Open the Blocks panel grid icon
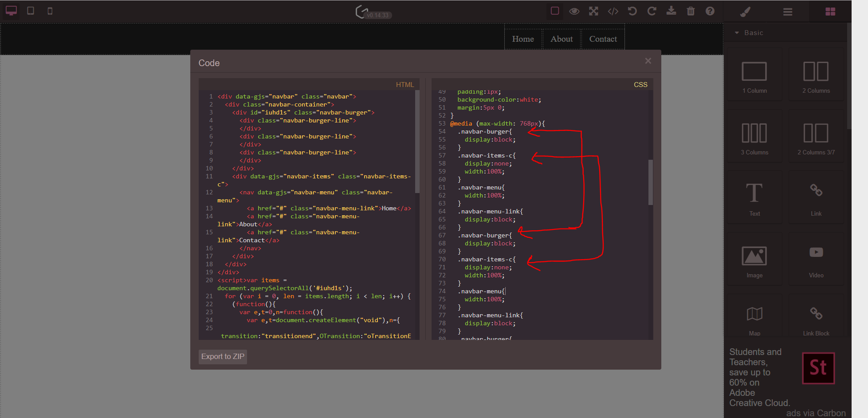The width and height of the screenshot is (868, 418). [x=830, y=12]
